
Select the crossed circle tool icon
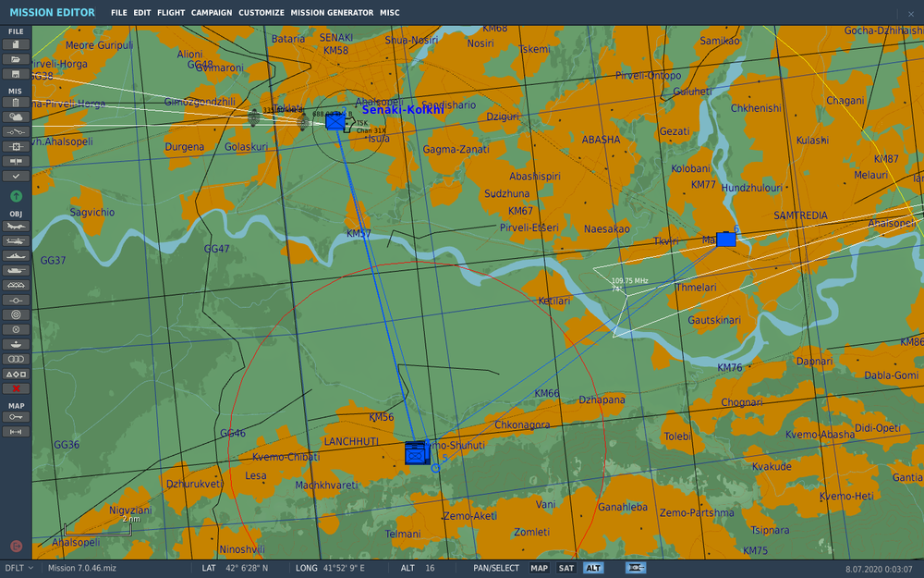pyautogui.click(x=16, y=330)
